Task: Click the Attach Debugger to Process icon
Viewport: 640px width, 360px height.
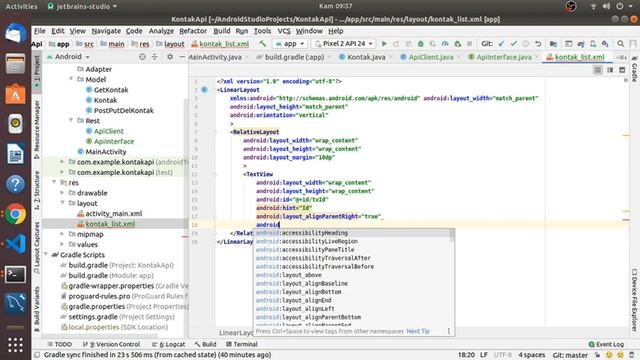Action: point(458,44)
